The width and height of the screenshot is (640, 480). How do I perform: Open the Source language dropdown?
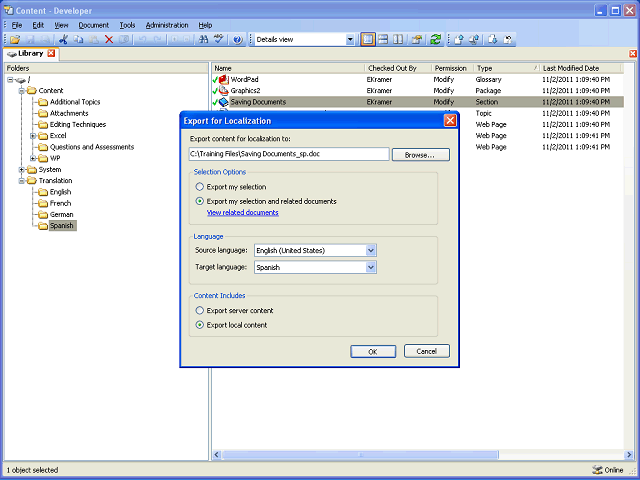(x=371, y=250)
